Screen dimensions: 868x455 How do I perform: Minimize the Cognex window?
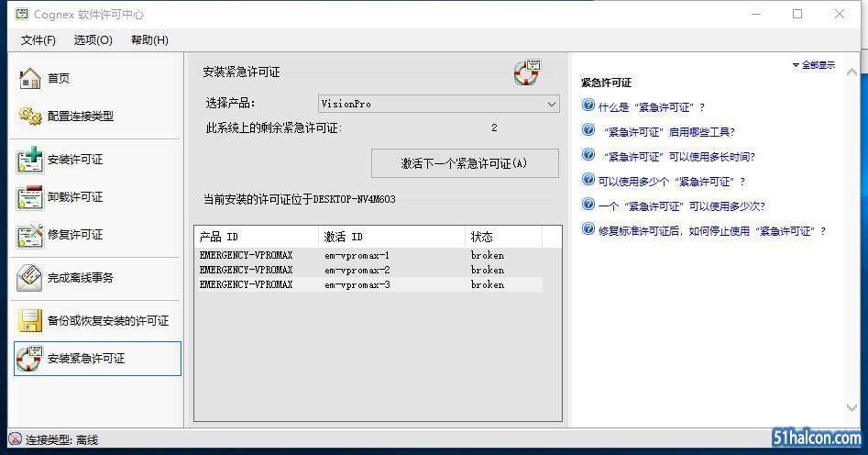point(756,14)
